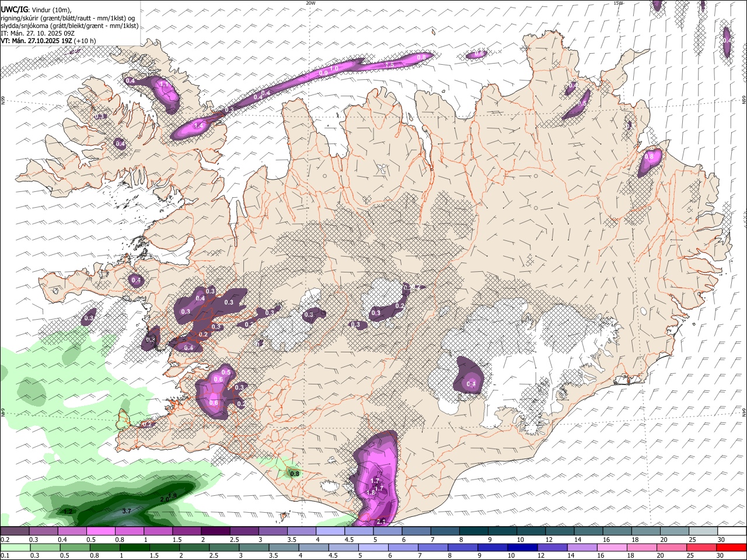The image size is (747, 560).
Task: Click the 66N latitude label on right edge
Action: coord(744,100)
